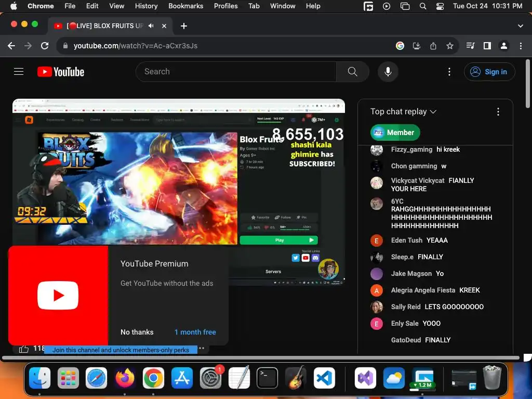Open App Store from the dock
This screenshot has width=532, height=399.
point(182,378)
